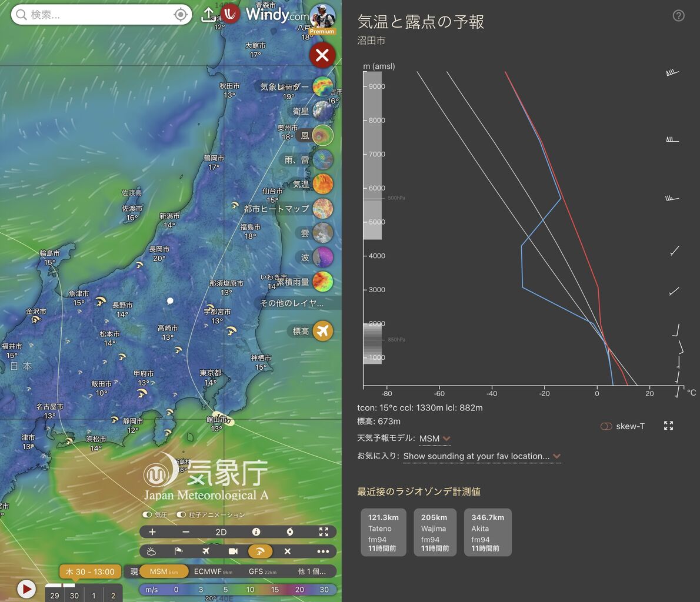The image size is (700, 602).
Task: Show weather stations (sun-cloud icon)
Action: (x=151, y=551)
